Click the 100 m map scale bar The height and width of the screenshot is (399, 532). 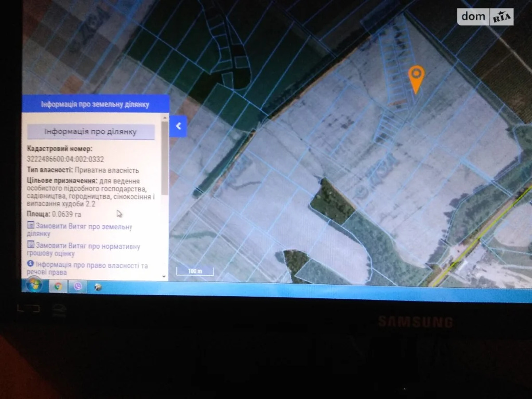[195, 271]
